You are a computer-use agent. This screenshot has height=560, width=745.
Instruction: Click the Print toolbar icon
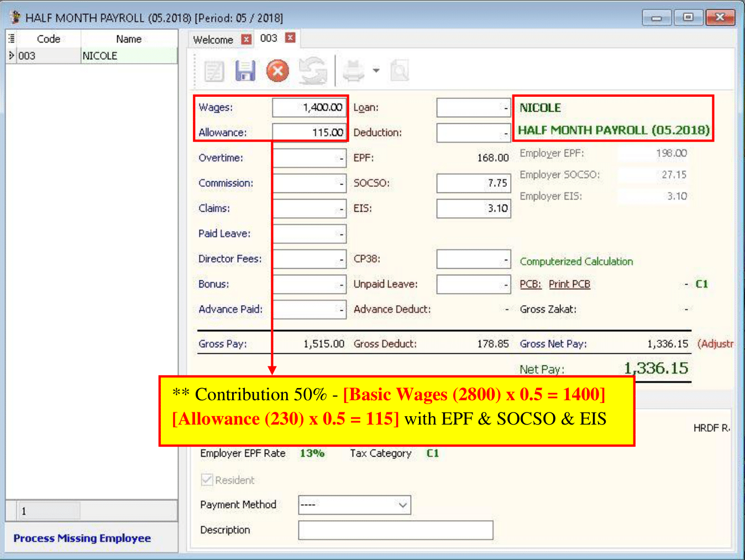tap(354, 71)
